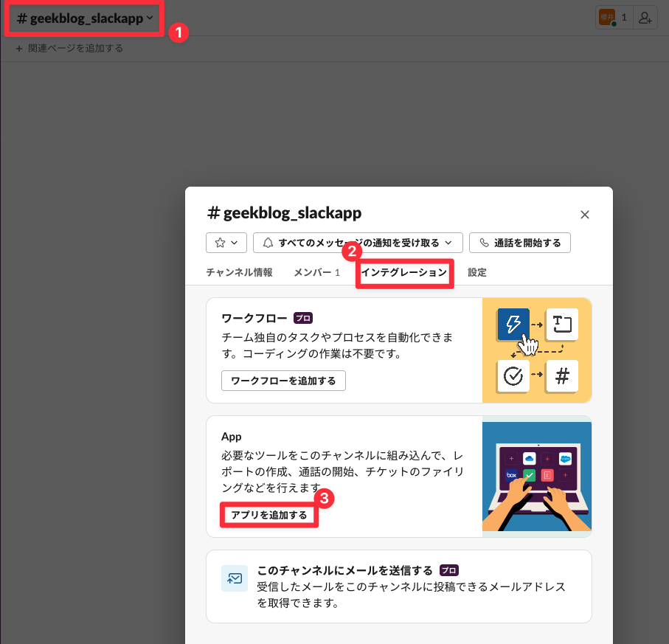Click the プロ badge beside email option
Viewport: 669px width, 644px height.
tap(448, 570)
